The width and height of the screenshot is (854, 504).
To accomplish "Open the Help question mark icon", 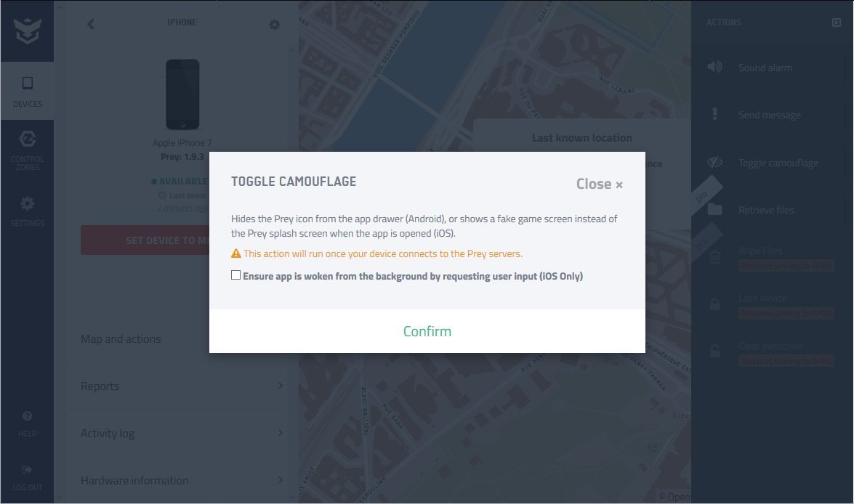I will click(x=27, y=416).
